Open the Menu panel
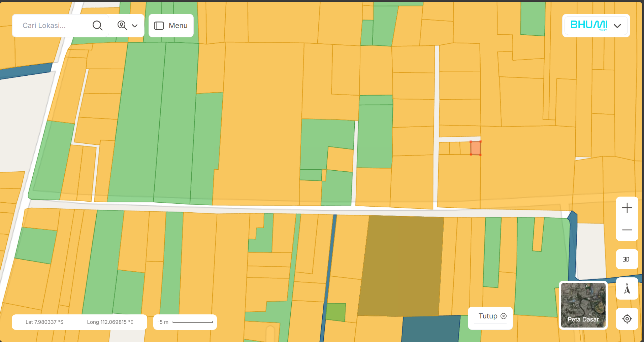This screenshot has height=342, width=644. 171,26
